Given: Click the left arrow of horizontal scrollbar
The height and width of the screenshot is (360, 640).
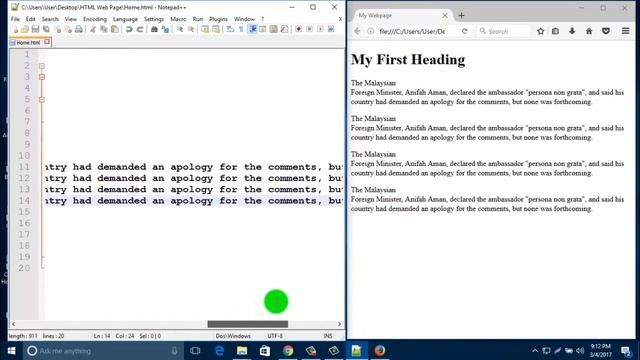Looking at the screenshot, I should click(13, 324).
